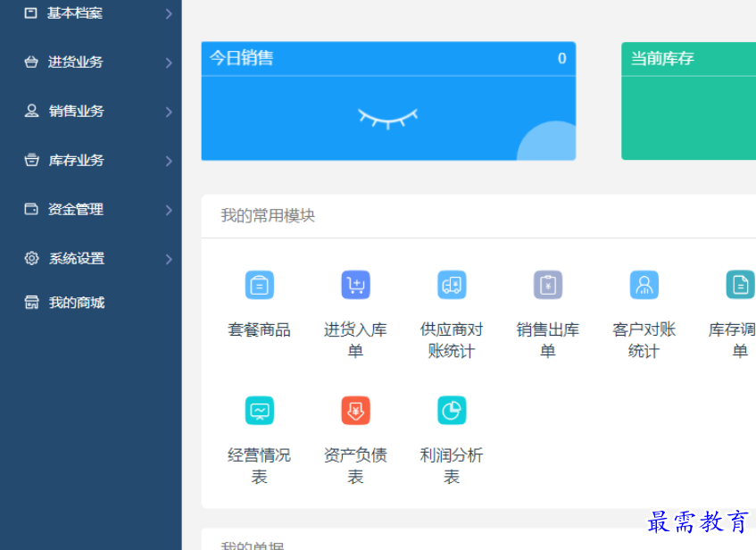Open the 经营情况表 monitor icon
Screen dimensions: 756x550
pos(260,410)
